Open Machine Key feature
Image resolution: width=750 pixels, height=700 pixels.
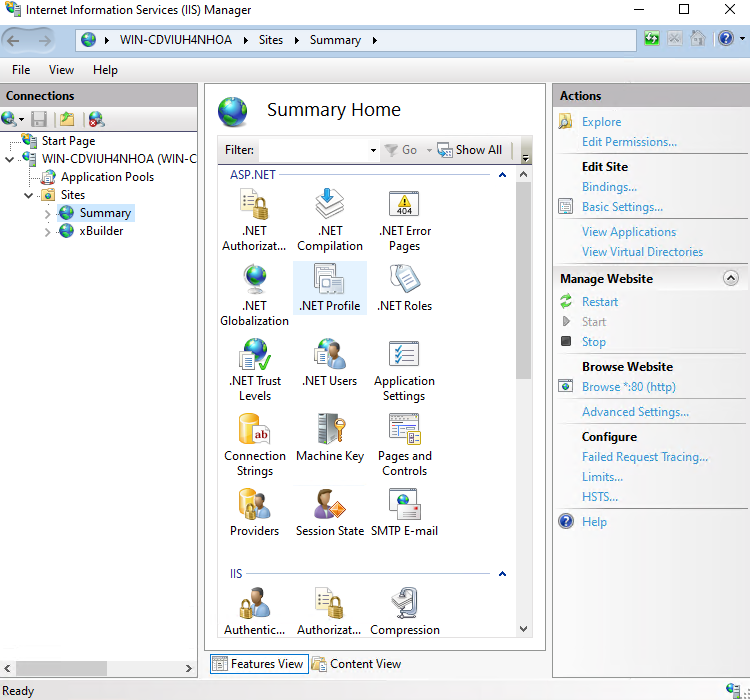(x=330, y=438)
